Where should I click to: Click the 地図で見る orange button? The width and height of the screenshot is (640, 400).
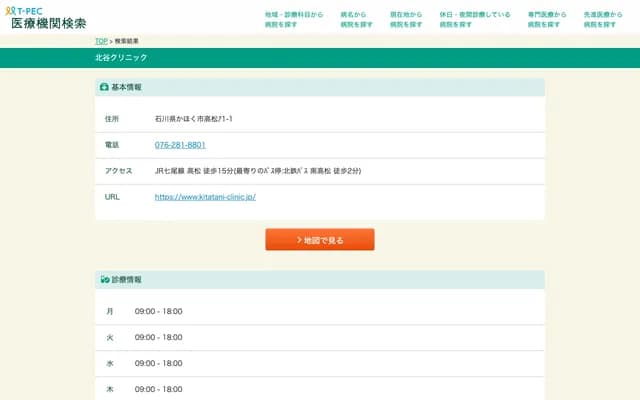pyautogui.click(x=320, y=240)
